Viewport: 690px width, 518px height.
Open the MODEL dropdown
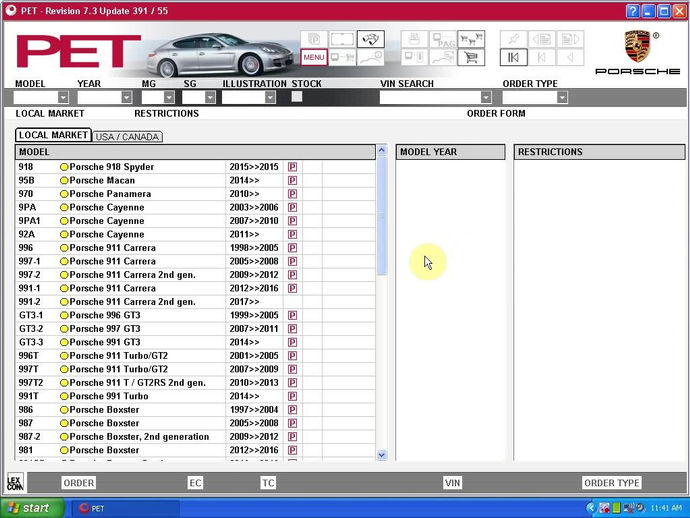[63, 97]
